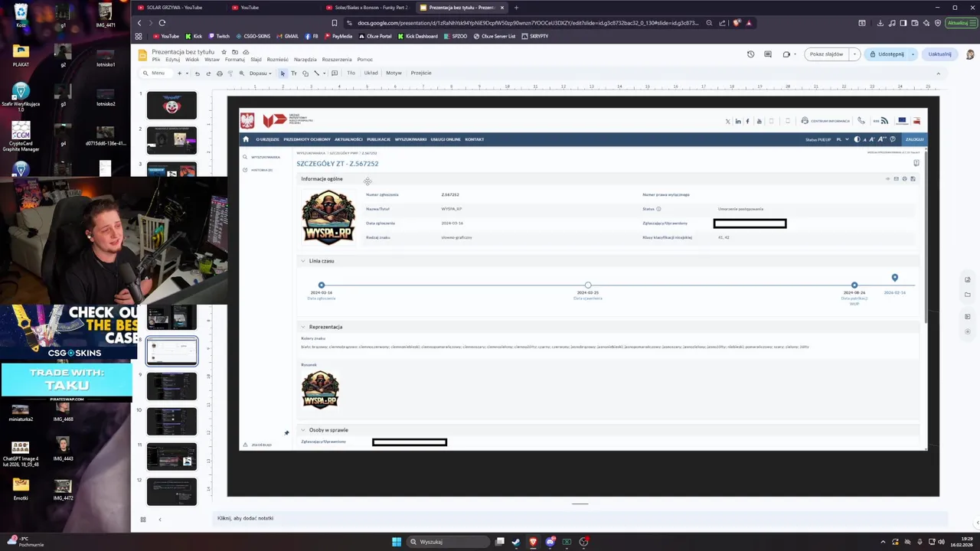Viewport: 980px width, 551px height.
Task: Click the Motyw toolbar button
Action: 394,73
